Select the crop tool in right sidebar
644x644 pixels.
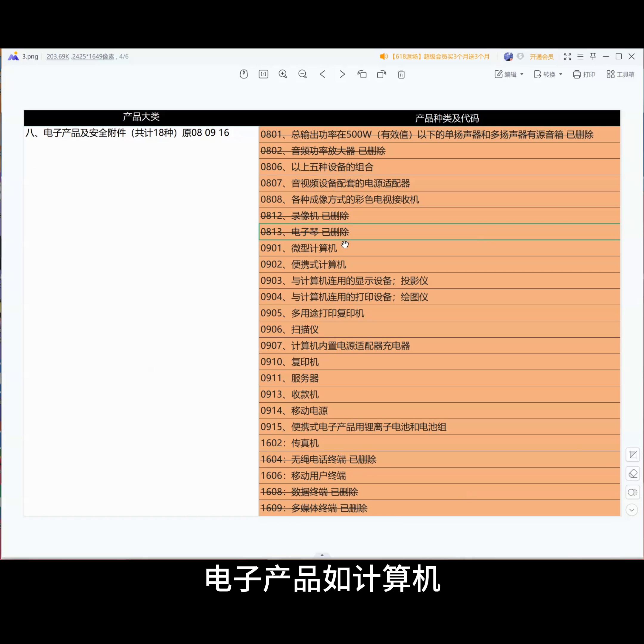coord(633,455)
